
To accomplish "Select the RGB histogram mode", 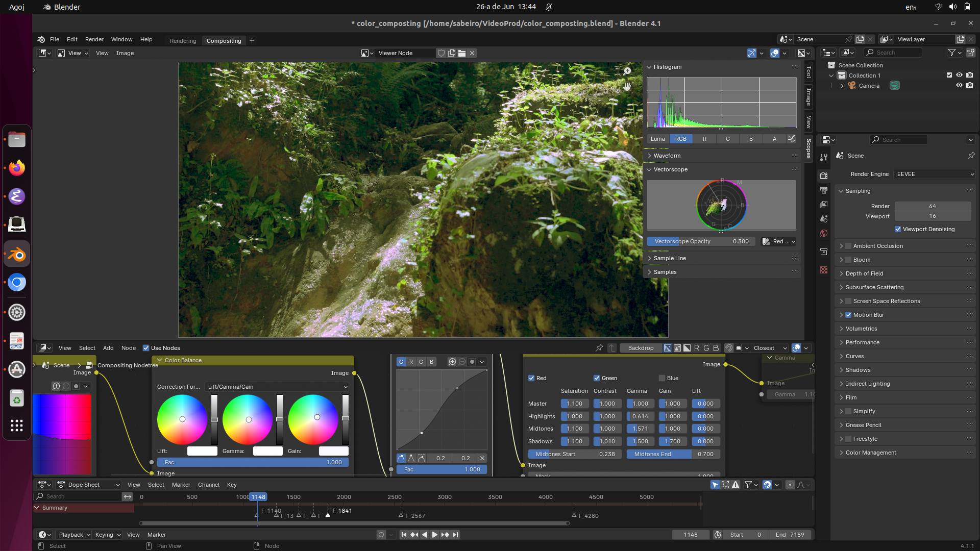I will (681, 139).
